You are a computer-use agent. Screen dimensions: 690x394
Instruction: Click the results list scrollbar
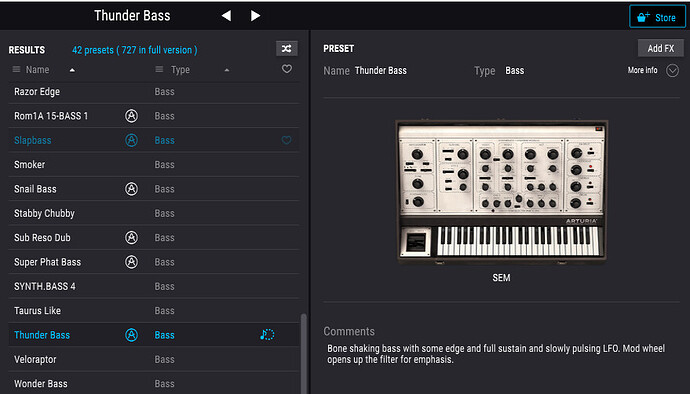pyautogui.click(x=303, y=353)
